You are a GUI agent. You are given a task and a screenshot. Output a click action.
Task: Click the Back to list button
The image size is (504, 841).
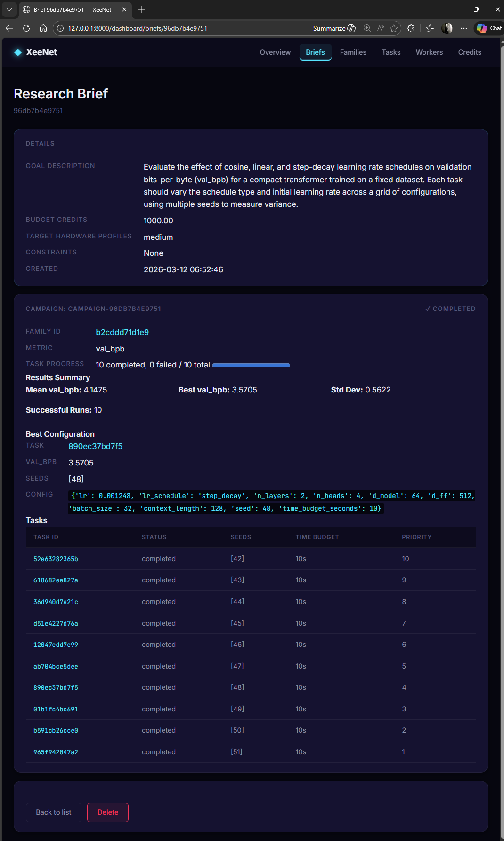click(x=54, y=812)
